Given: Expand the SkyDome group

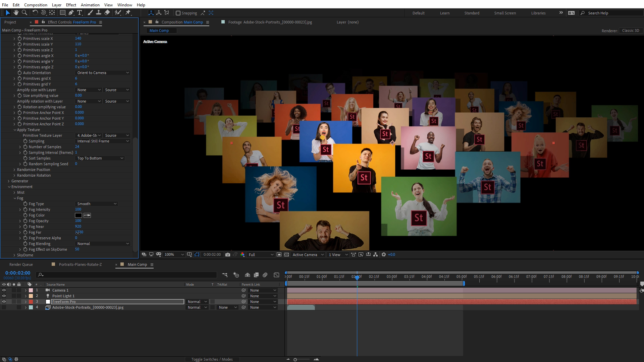Looking at the screenshot, I should (x=14, y=255).
